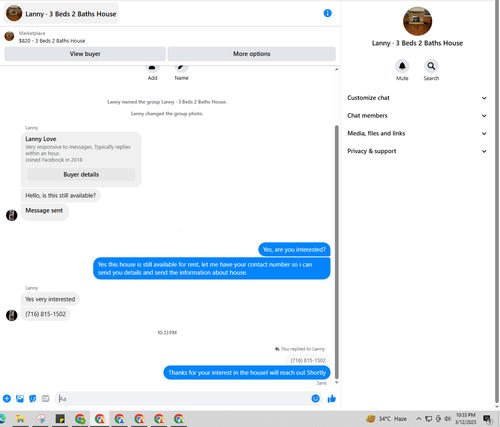Choose a sticker using the sticker icon
This screenshot has width=500, height=427.
[x=33, y=398]
